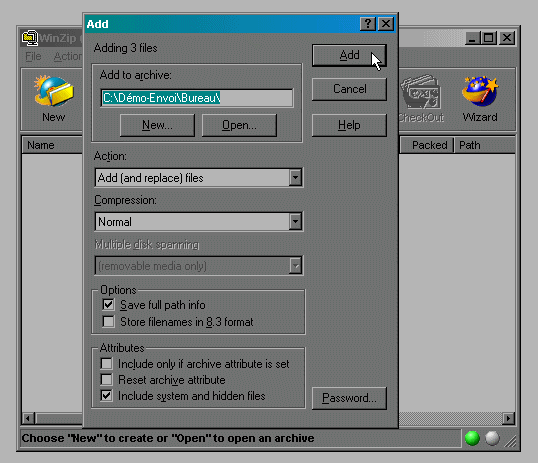Click the New... button under archive field
Screen dimensions: 538x463
tap(157, 125)
